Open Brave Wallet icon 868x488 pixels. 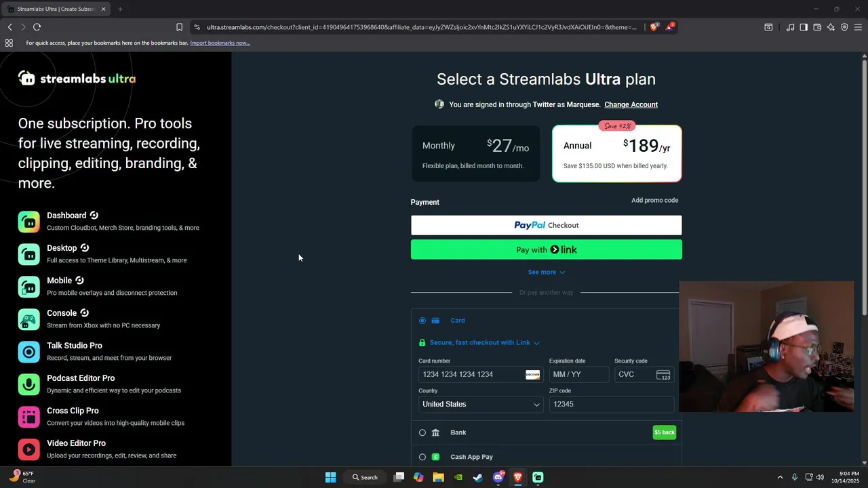pyautogui.click(x=817, y=27)
